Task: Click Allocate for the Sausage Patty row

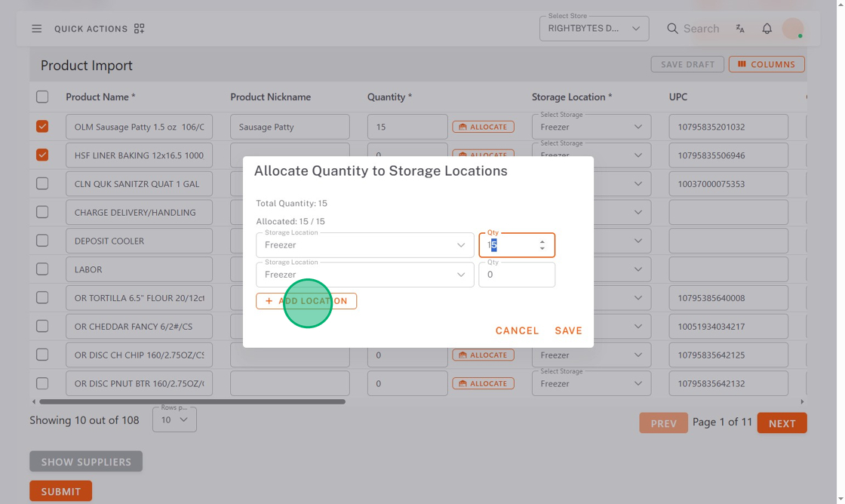Action: (x=483, y=127)
